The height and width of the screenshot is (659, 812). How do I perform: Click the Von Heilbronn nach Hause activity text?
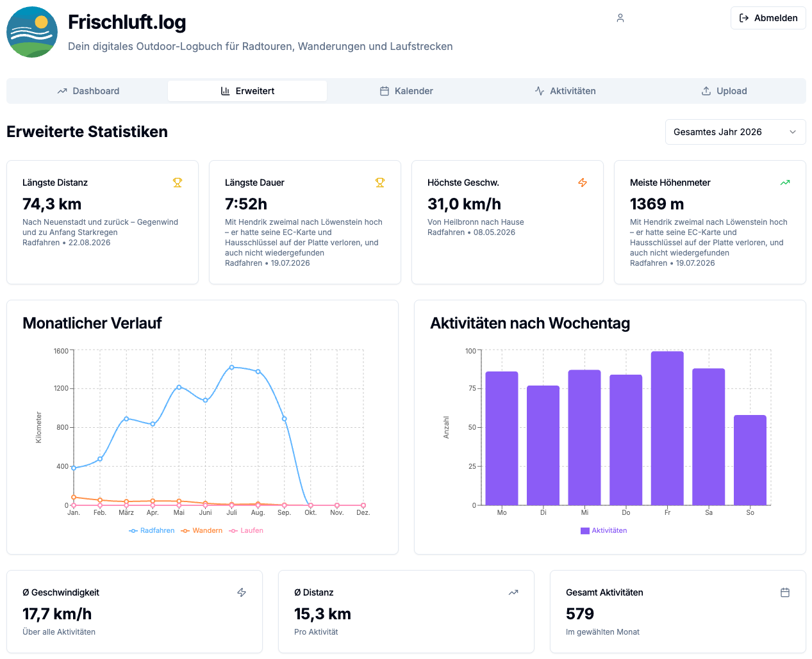pos(476,222)
